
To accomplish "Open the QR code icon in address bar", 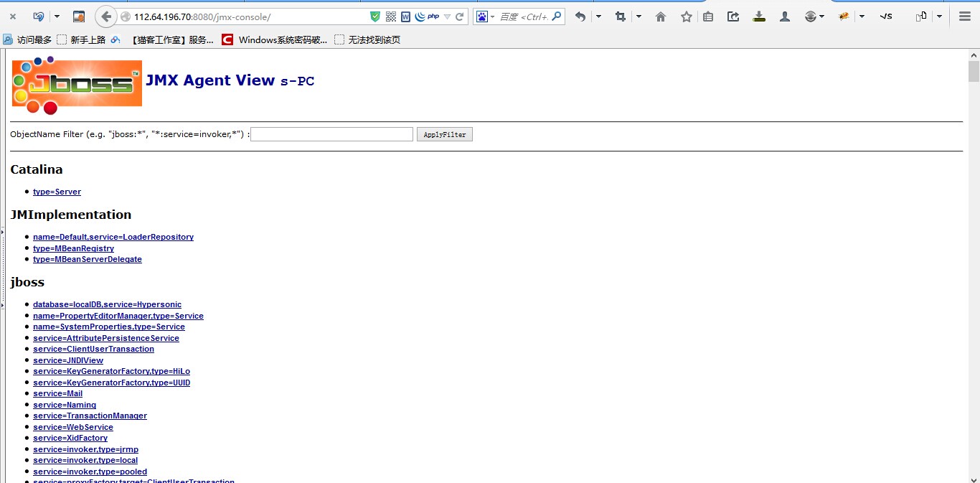I will pyautogui.click(x=391, y=17).
